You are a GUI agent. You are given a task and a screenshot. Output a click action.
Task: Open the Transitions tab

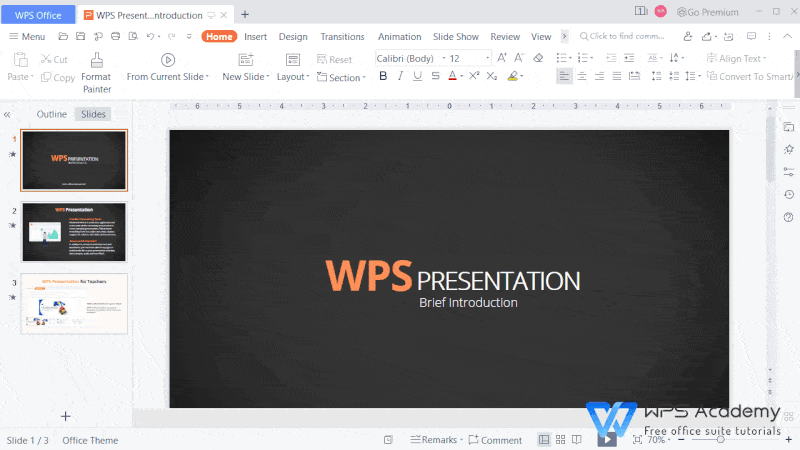coord(342,36)
